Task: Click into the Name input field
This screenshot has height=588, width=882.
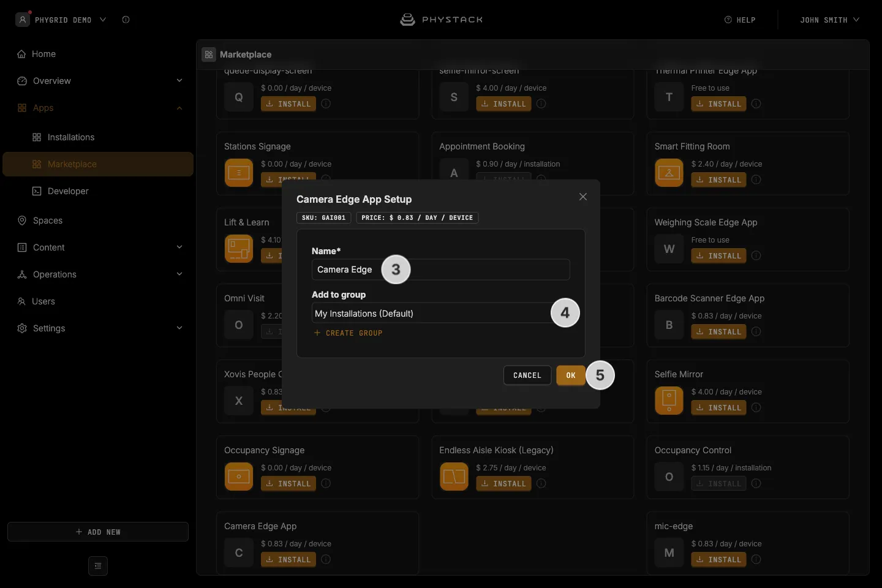Action: pos(440,269)
